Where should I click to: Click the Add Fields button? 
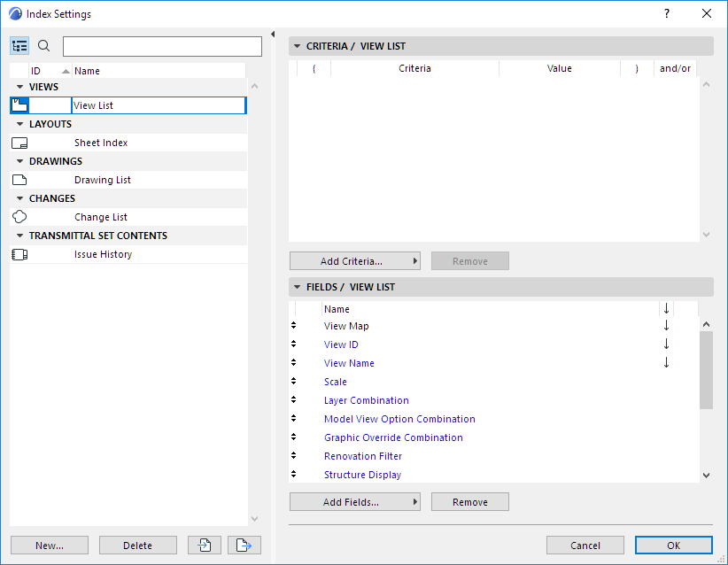tap(354, 501)
